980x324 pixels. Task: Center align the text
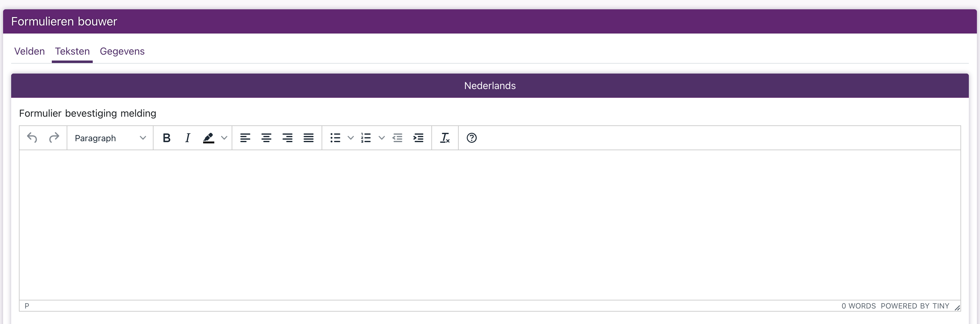(266, 138)
